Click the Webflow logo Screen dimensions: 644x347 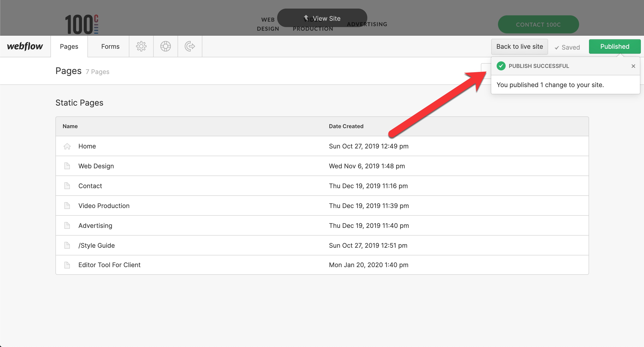click(25, 46)
